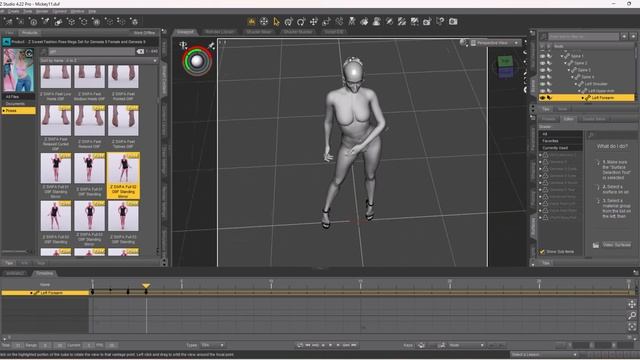Click the clear search icon in Smart Content

(140, 51)
